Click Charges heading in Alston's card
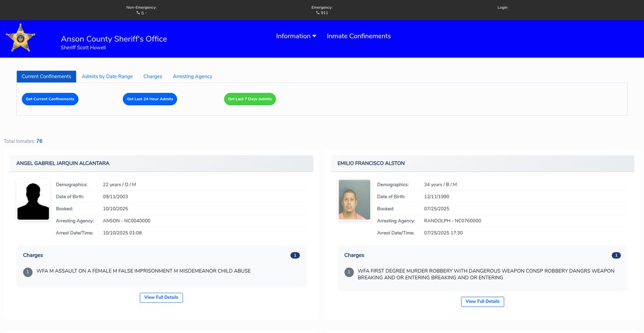 pos(354,256)
